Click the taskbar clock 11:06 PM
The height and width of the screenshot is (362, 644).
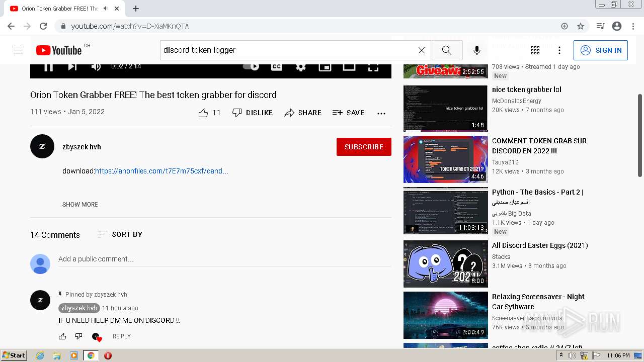(x=618, y=355)
